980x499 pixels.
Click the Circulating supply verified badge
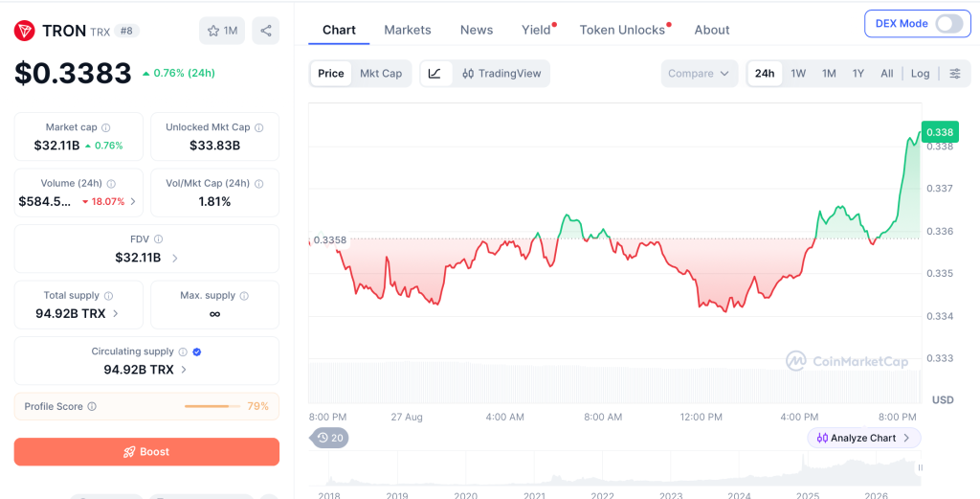[197, 352]
